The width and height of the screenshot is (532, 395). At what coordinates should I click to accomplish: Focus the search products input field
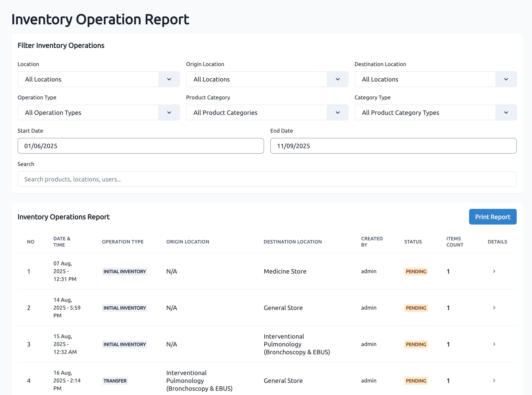(267, 179)
